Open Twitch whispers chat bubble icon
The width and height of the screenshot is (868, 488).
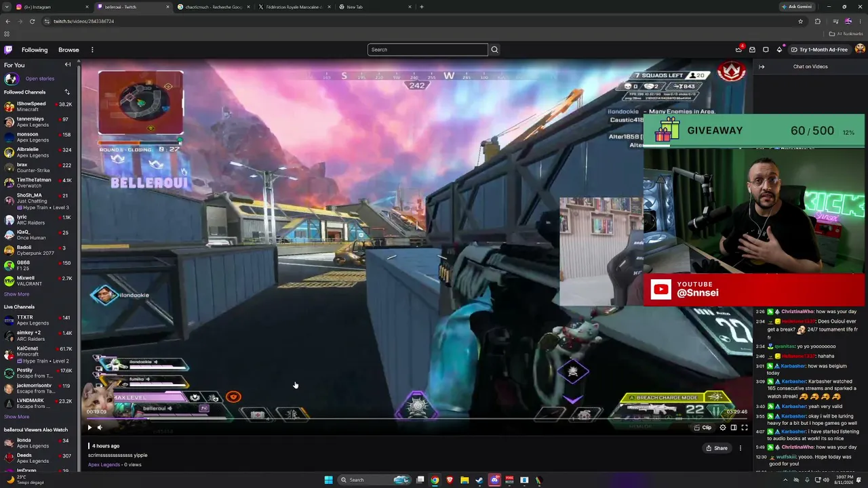766,49
